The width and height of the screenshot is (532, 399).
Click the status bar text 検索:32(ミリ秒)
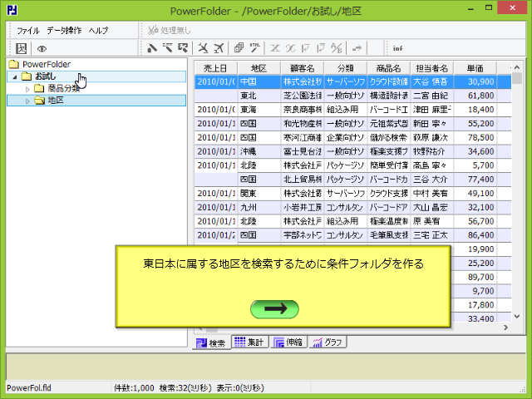tap(185, 388)
